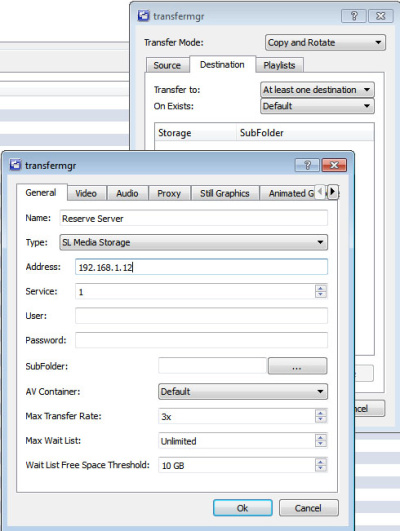Click into the Address input field

pyautogui.click(x=201, y=267)
